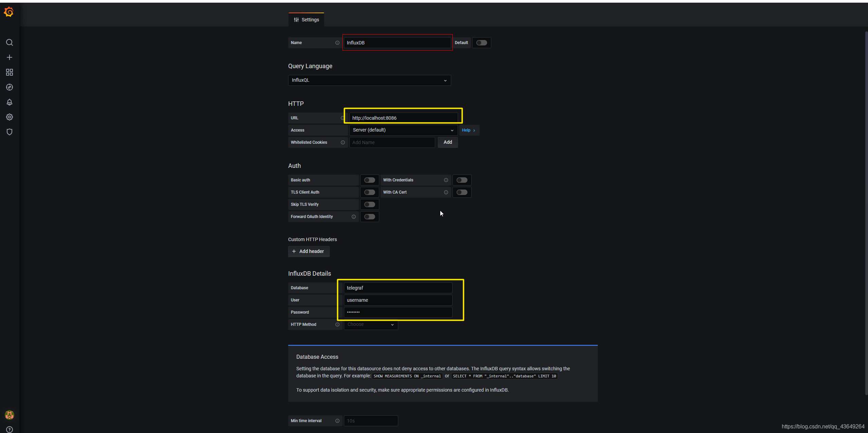Screen dimensions: 868x433
Task: Click the User field containing username
Action: point(398,300)
